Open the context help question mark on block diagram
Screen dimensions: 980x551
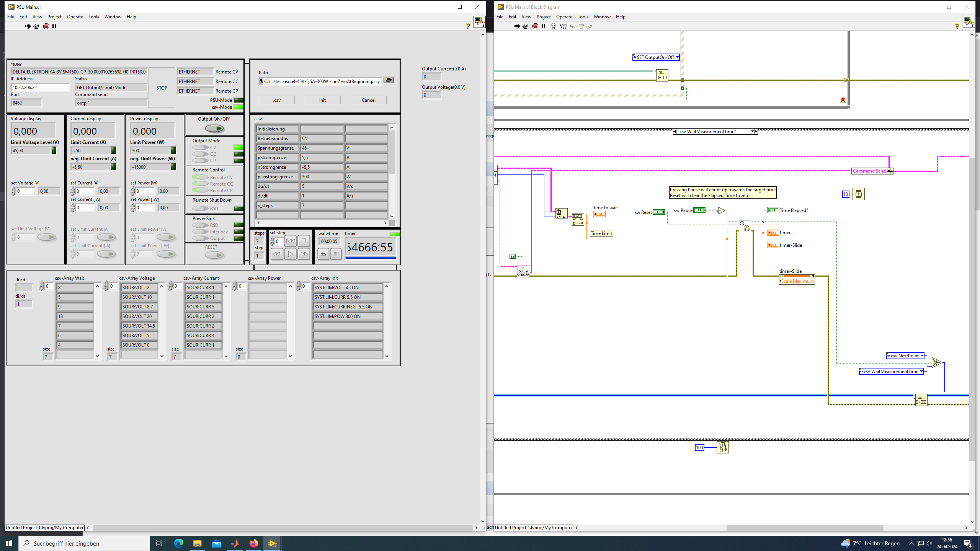[x=957, y=26]
